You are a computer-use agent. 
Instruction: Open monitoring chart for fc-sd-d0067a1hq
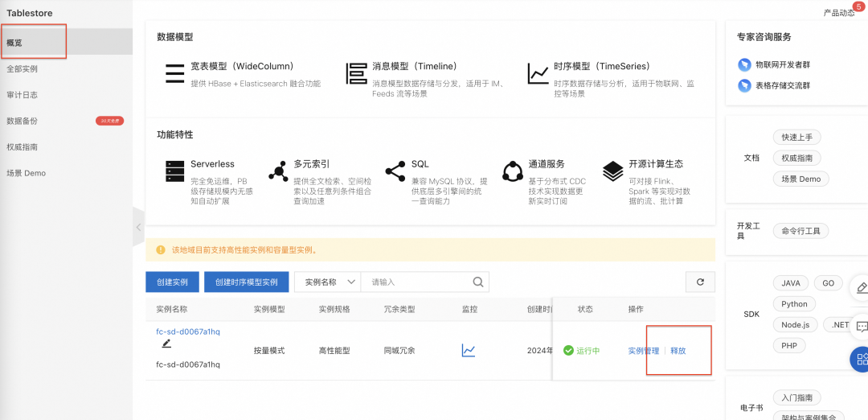tap(469, 350)
